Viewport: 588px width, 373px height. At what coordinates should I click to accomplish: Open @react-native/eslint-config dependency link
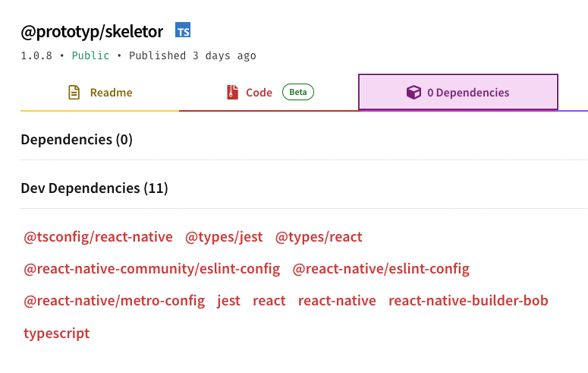(381, 269)
